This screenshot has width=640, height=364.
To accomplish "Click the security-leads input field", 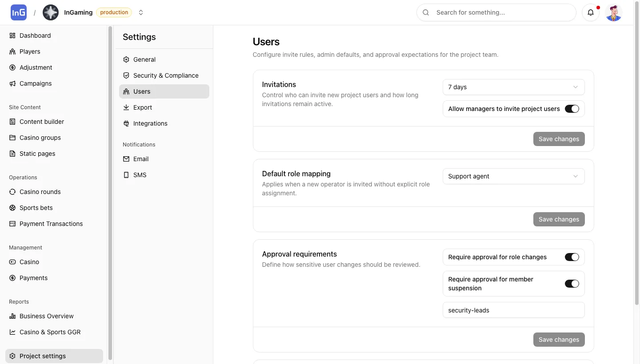I will point(513,310).
